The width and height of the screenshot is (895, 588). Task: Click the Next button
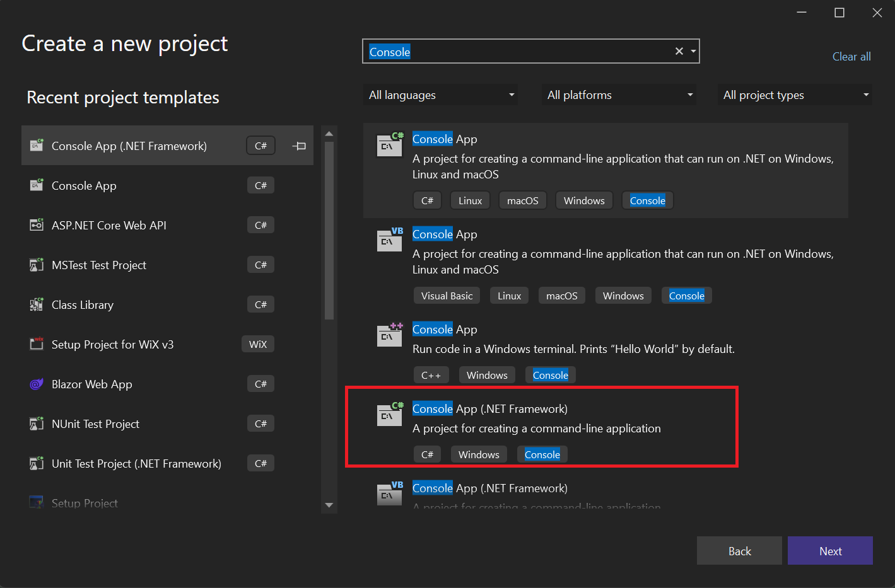pyautogui.click(x=830, y=550)
